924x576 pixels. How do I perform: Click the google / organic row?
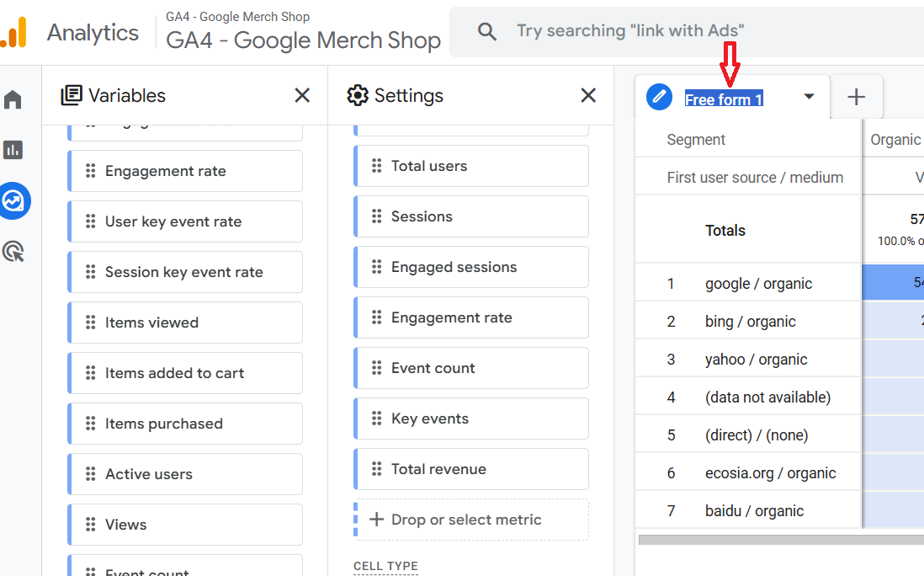[758, 284]
